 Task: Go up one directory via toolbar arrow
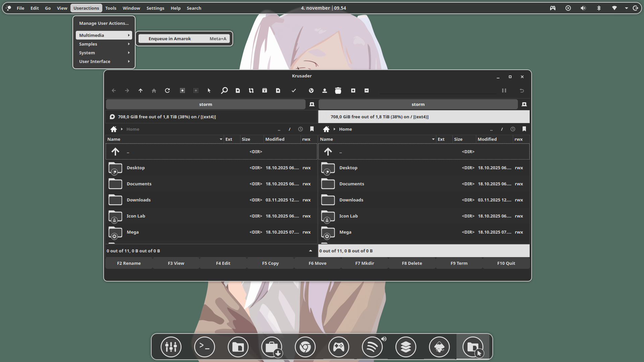coord(141,90)
